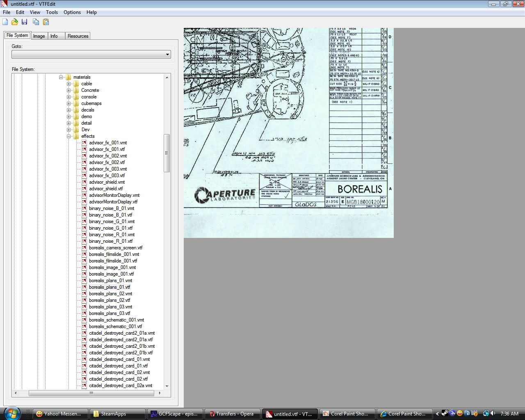Click file tree vertical scrollbar thumb
This screenshot has height=420, width=525.
167,153
